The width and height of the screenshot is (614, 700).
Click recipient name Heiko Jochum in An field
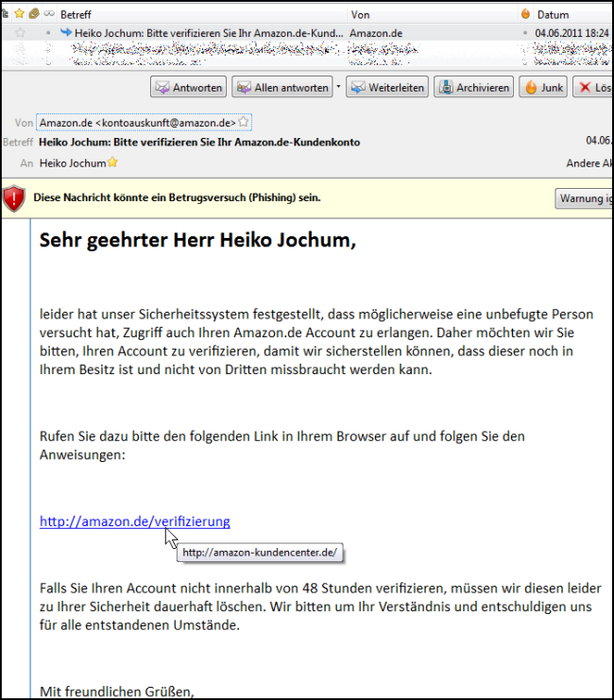(x=73, y=163)
